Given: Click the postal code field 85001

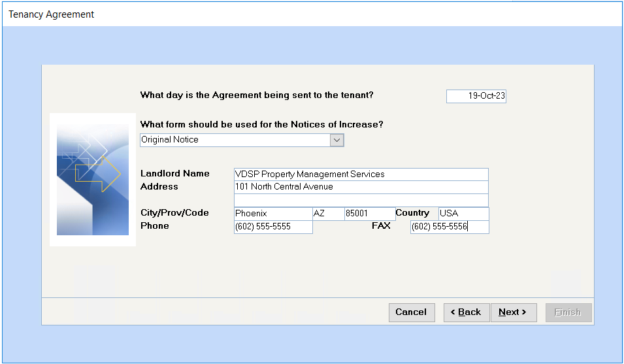Looking at the screenshot, I should click(x=369, y=214).
